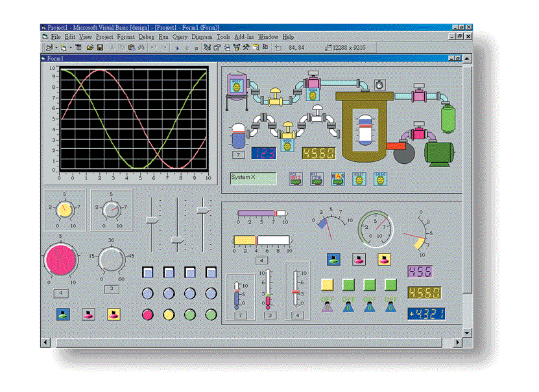Click the rightmost vertical slider thumb
Image resolution: width=539 pixels, height=392 pixels.
tap(203, 210)
